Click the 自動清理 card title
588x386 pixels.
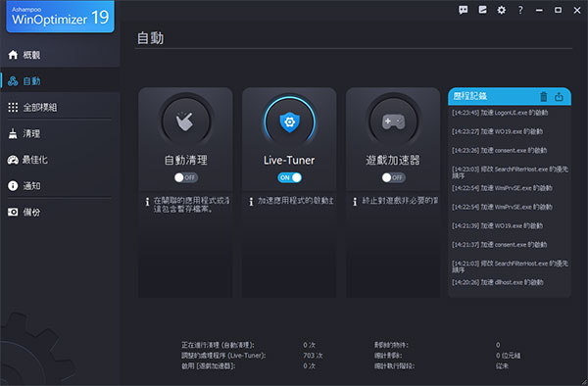click(186, 160)
